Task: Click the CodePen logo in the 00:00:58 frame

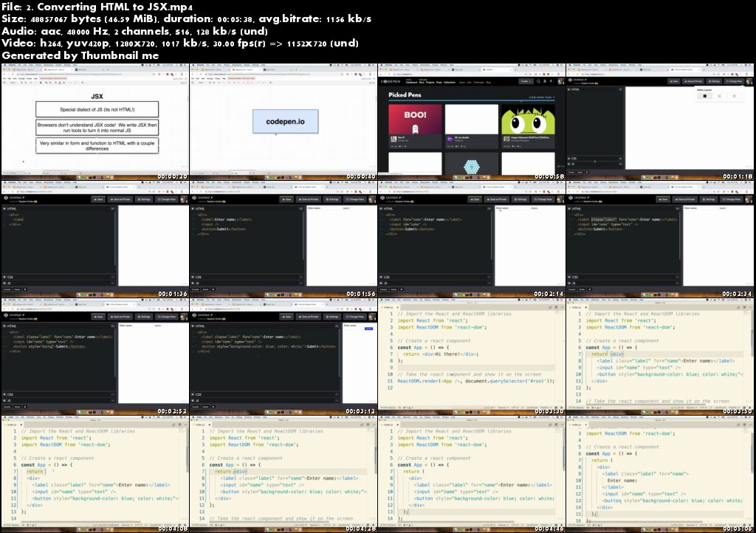Action: pyautogui.click(x=389, y=80)
